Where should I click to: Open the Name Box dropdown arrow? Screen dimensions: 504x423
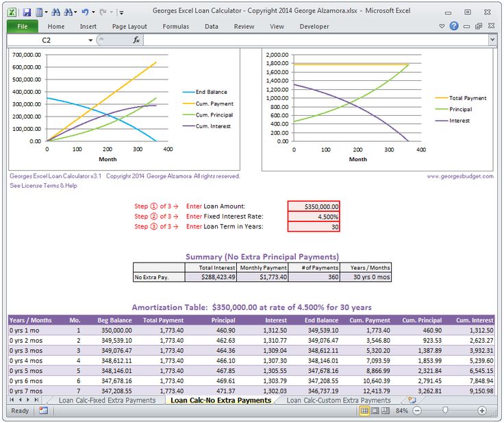(90, 40)
